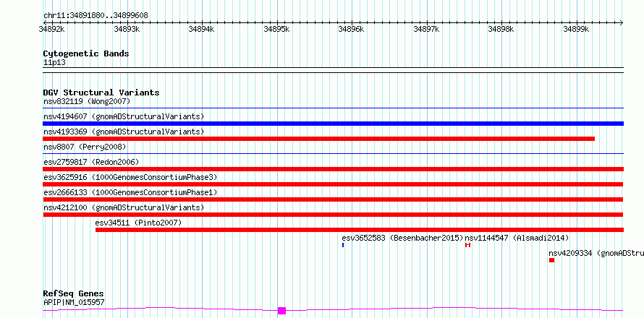Screen dimensions: 644x318
Task: Select the small red nsv1144547 variant glyph
Action: point(467,245)
